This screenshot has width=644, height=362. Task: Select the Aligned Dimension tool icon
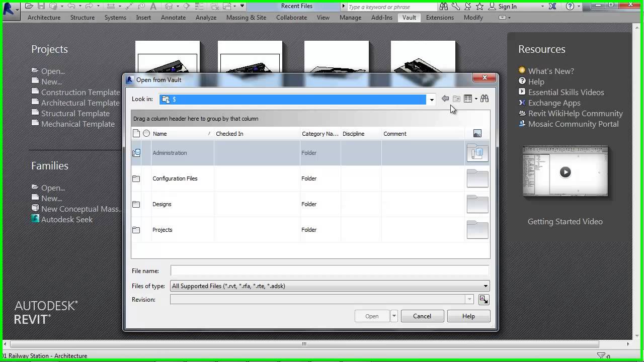(129, 6)
